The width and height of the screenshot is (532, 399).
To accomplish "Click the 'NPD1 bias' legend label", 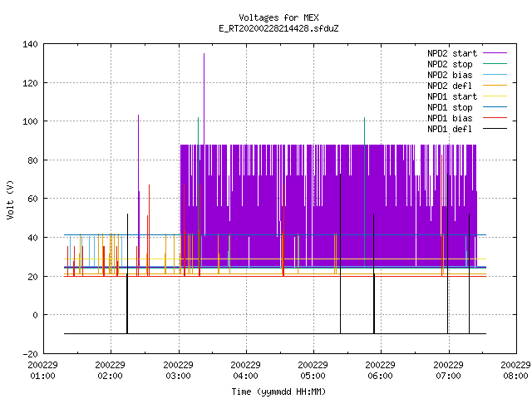I will tap(450, 118).
